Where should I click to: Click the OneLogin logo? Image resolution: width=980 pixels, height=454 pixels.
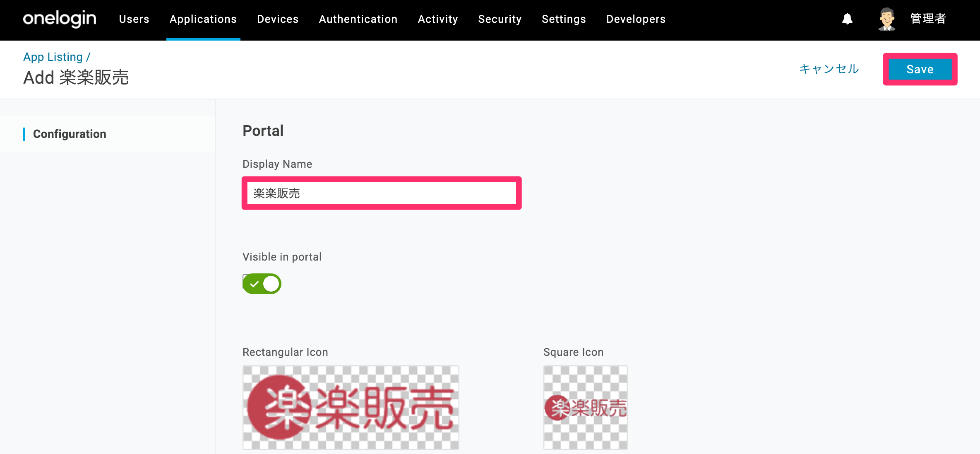coord(60,19)
